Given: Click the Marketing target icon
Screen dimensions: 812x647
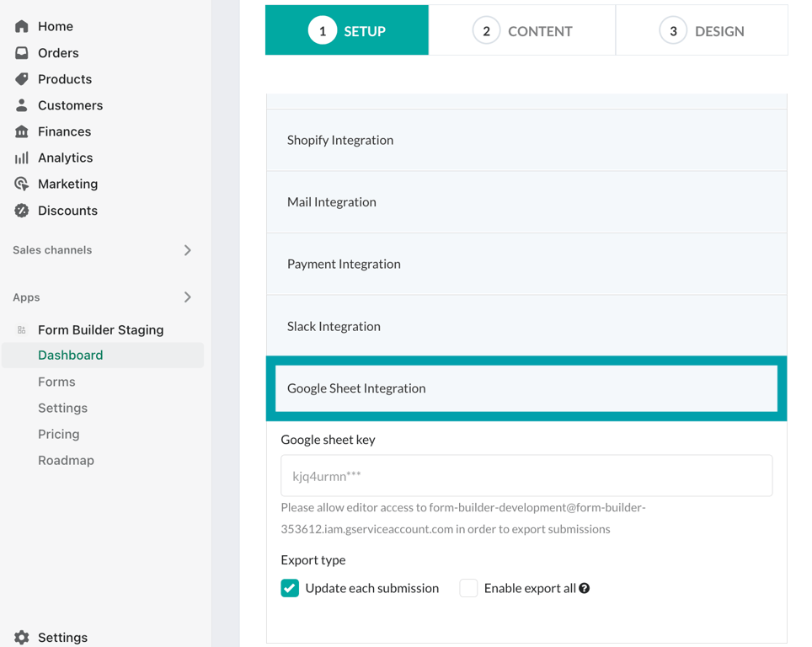Looking at the screenshot, I should pyautogui.click(x=22, y=184).
